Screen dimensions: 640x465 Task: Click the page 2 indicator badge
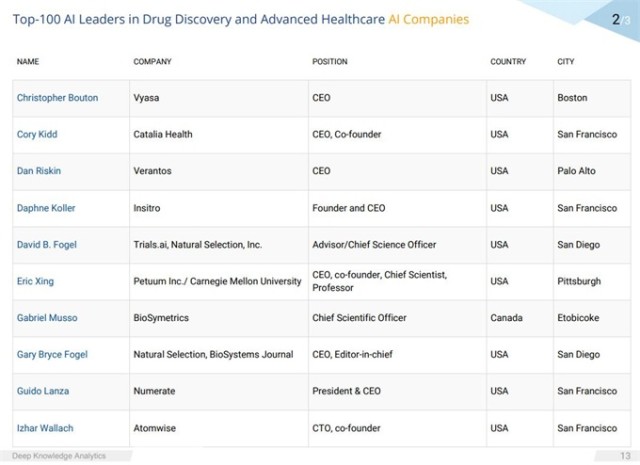click(x=618, y=19)
